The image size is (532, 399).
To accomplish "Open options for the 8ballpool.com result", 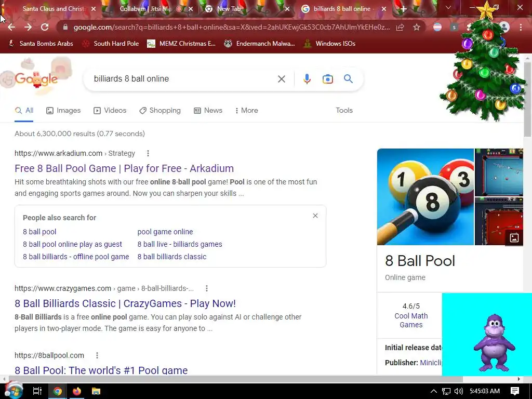I will pos(97,355).
